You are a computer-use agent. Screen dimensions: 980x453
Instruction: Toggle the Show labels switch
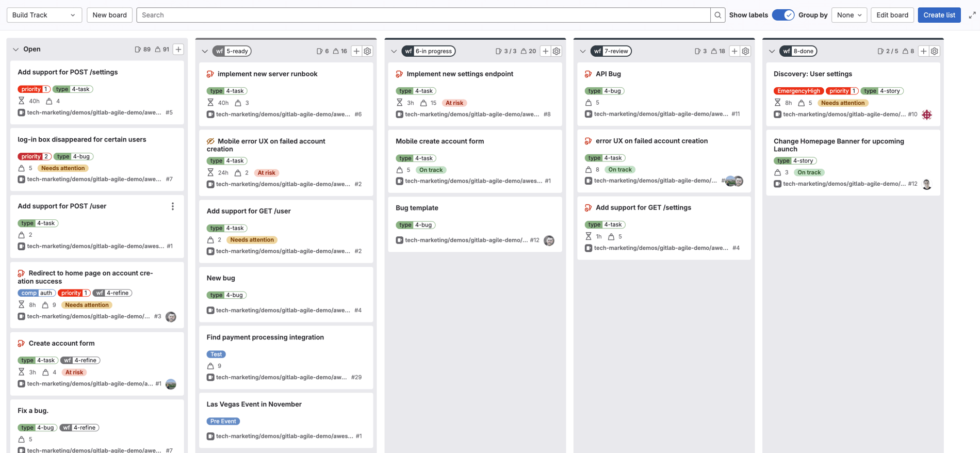783,15
